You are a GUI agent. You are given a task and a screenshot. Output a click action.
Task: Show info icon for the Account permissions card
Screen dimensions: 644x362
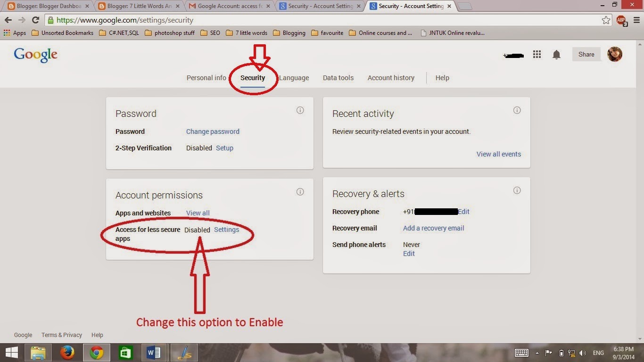point(300,192)
